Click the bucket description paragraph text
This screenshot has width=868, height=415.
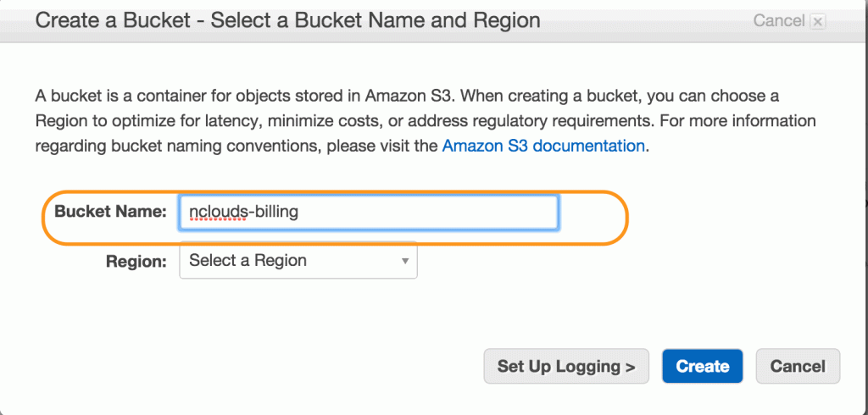pos(426,120)
